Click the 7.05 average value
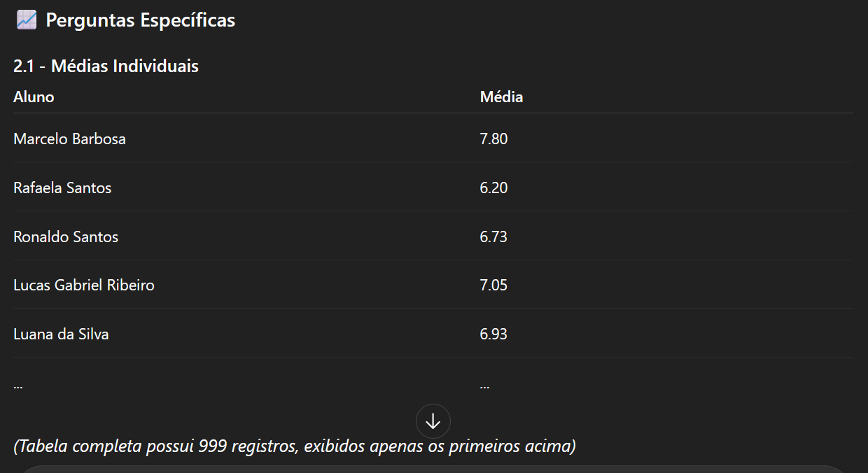The width and height of the screenshot is (868, 473). (x=493, y=285)
